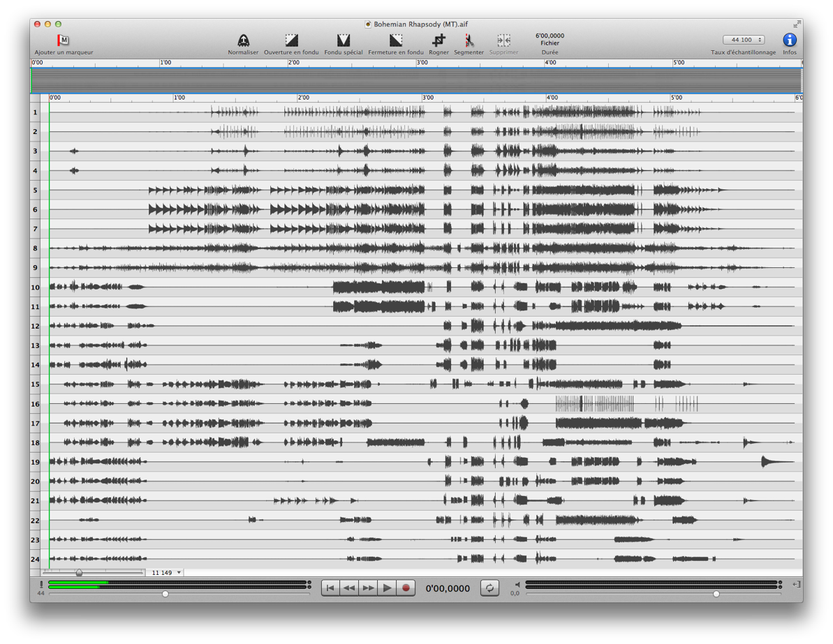
Task: Click the Segmenter scissors icon
Action: (469, 40)
